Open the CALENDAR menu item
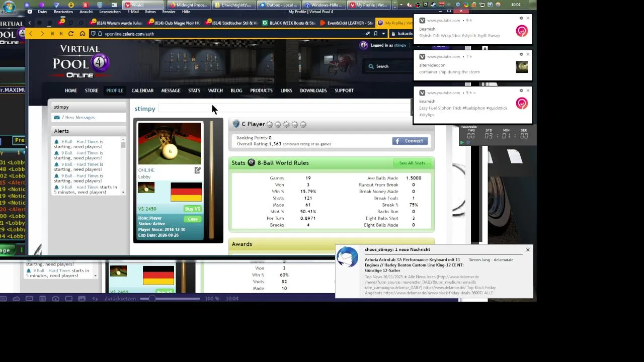Image resolution: width=644 pixels, height=362 pixels. tap(142, 90)
